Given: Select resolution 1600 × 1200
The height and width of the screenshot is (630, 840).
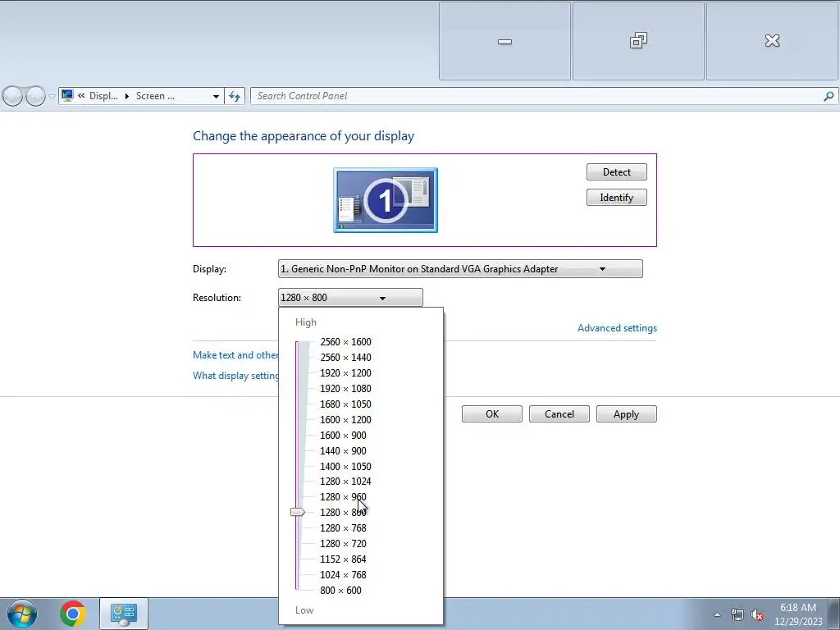Looking at the screenshot, I should pos(345,419).
